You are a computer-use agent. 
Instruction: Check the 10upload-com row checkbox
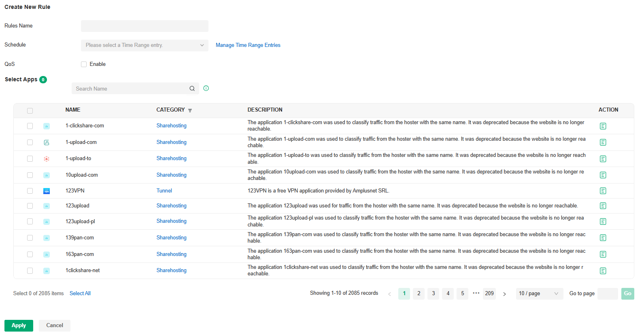pos(30,175)
